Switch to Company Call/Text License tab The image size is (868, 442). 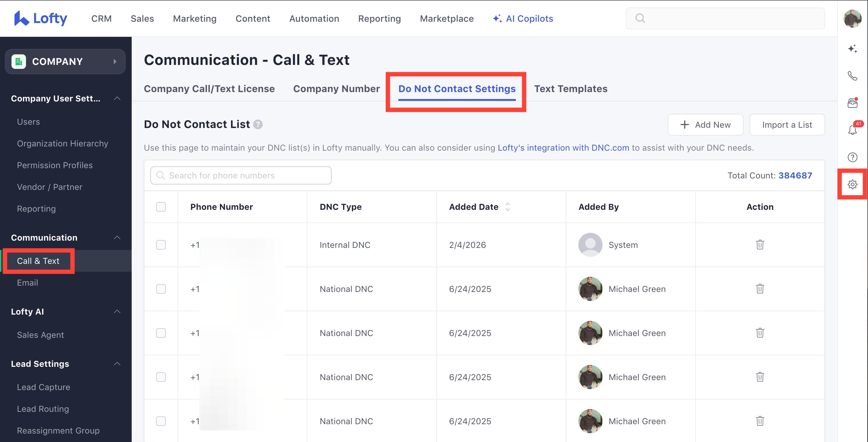(x=209, y=88)
